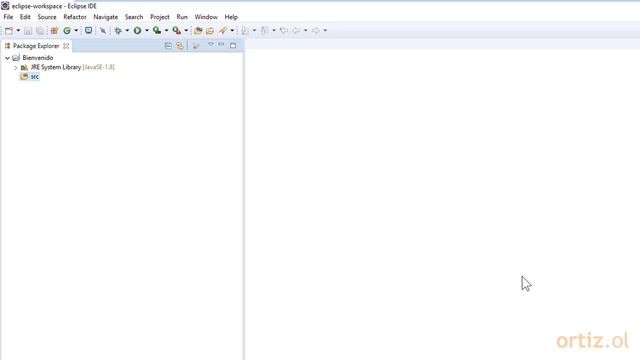This screenshot has height=360, width=640.
Task: Open the Help menu
Action: [x=231, y=17]
